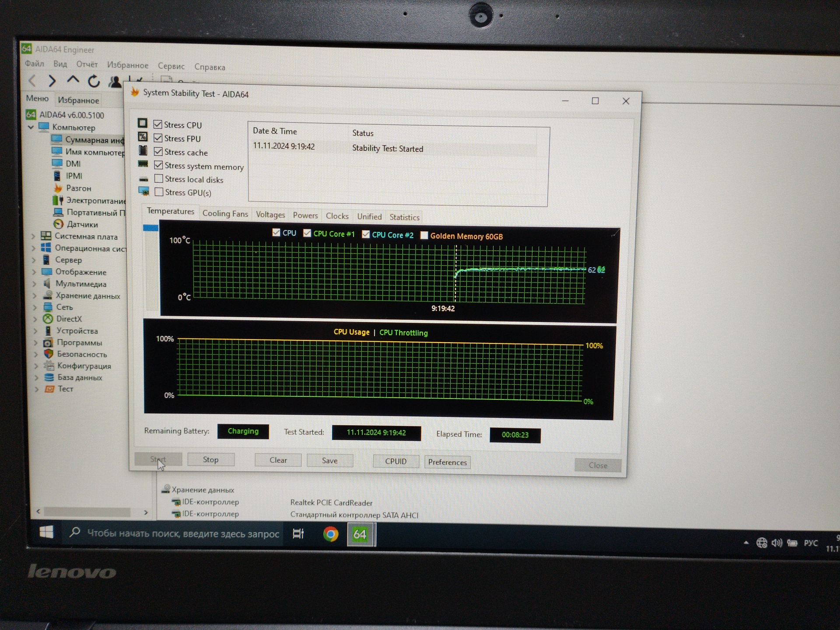The image size is (840, 630).
Task: Select the DirectX Xbox icon
Action: [x=48, y=318]
